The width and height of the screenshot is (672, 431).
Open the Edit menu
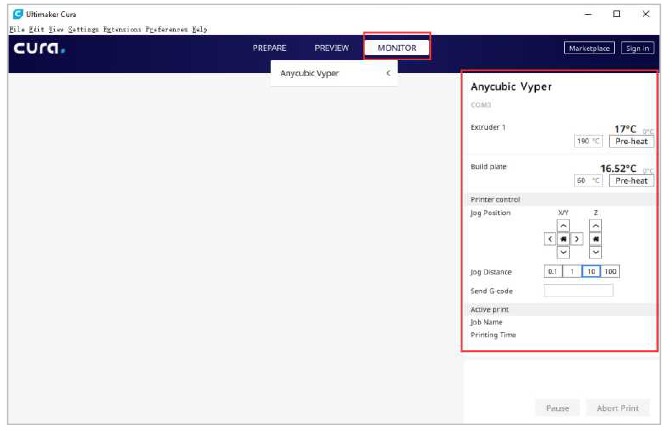37,29
